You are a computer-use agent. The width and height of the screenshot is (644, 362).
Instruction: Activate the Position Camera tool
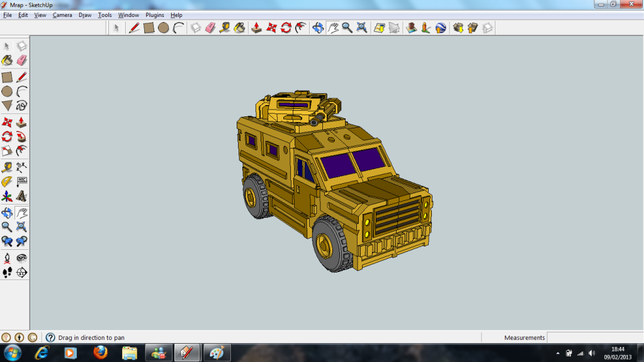[7, 258]
